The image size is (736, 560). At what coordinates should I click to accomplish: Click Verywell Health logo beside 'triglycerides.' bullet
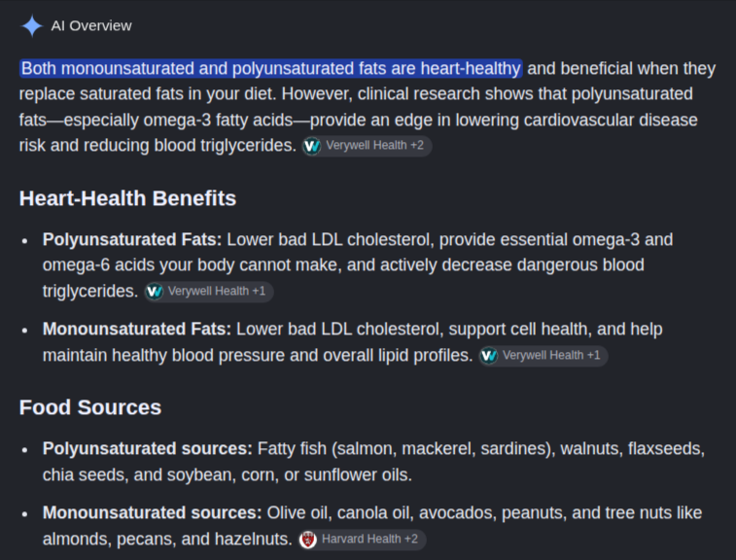(154, 292)
